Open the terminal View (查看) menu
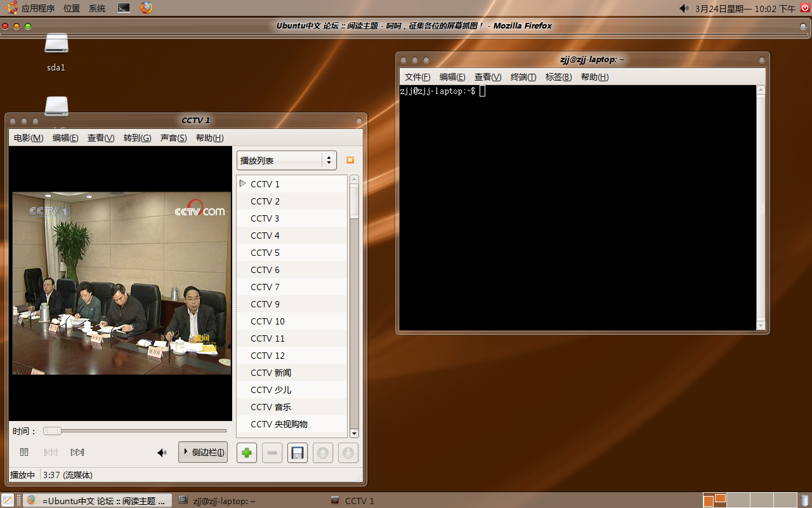The height and width of the screenshot is (508, 812). pos(488,77)
